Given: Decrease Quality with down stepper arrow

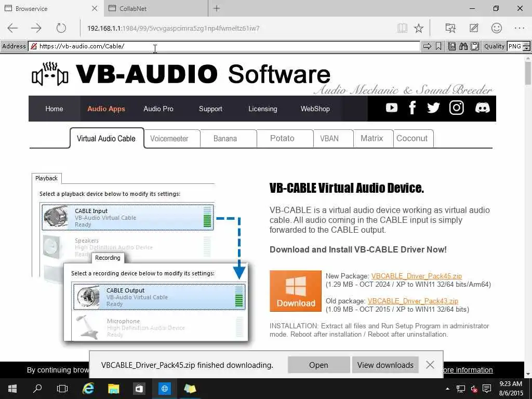Looking at the screenshot, I should (x=527, y=48).
